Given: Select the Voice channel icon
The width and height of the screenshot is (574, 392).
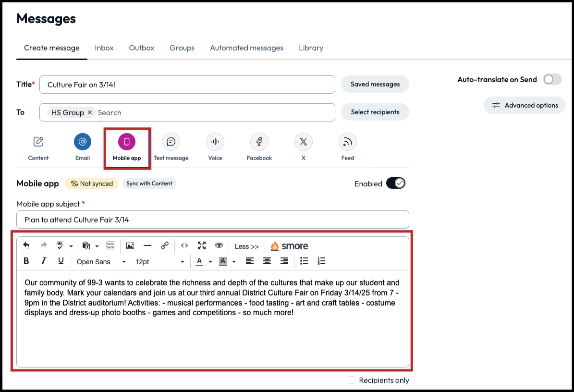Looking at the screenshot, I should pos(215,142).
